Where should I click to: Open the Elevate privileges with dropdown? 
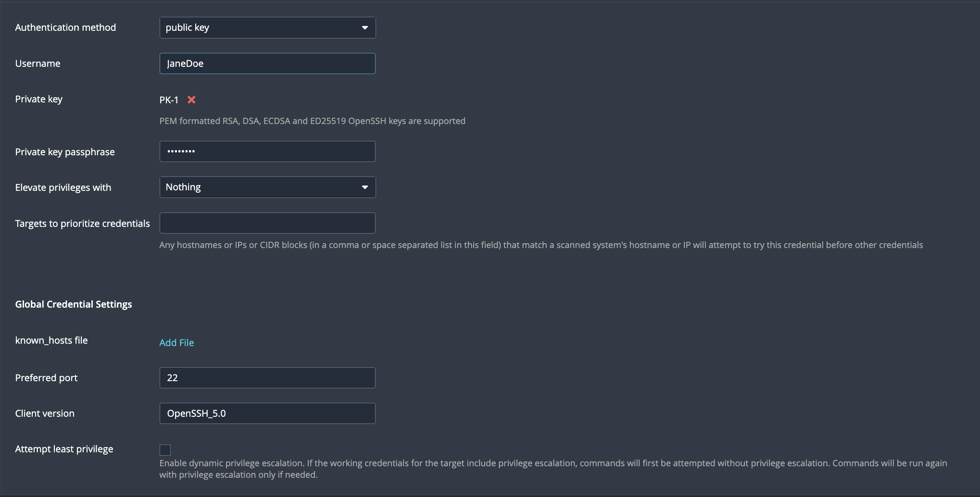tap(267, 187)
